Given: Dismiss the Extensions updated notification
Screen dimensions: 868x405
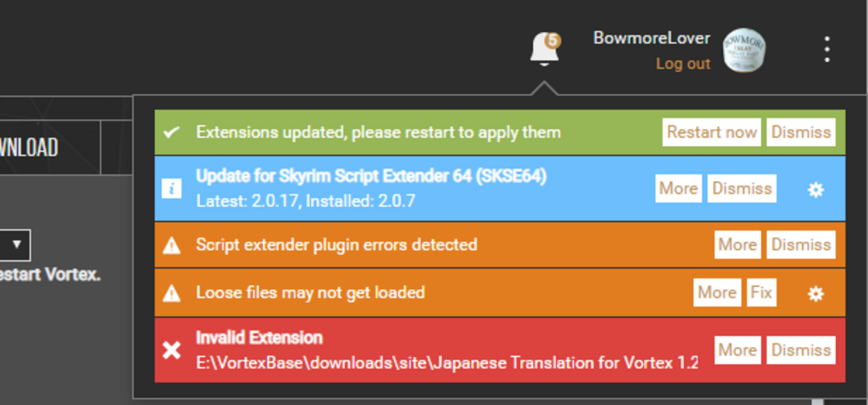Looking at the screenshot, I should pyautogui.click(x=801, y=132).
